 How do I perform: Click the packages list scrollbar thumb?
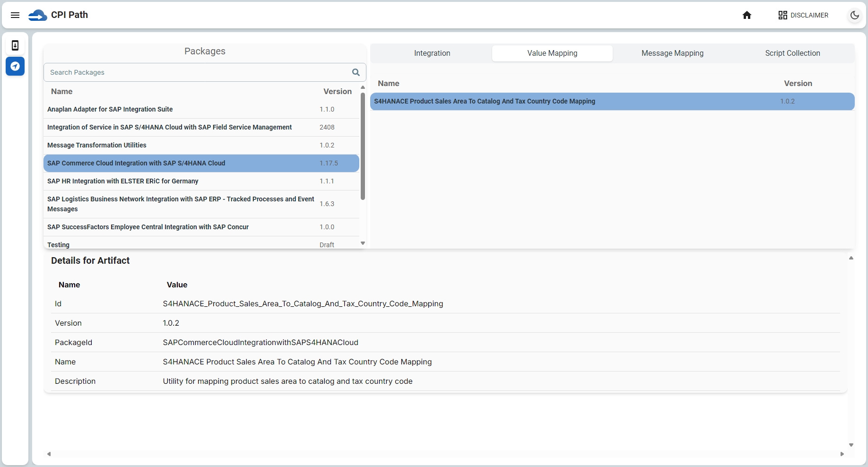363,146
